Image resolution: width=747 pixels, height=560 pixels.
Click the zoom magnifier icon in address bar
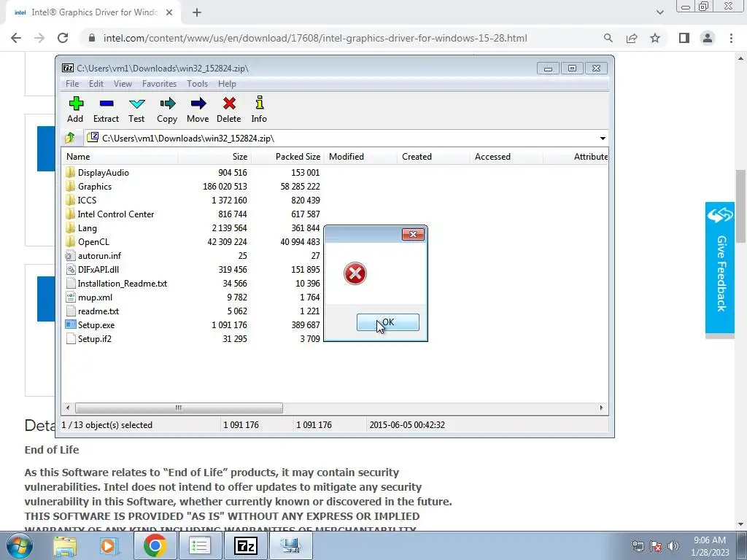(x=608, y=38)
